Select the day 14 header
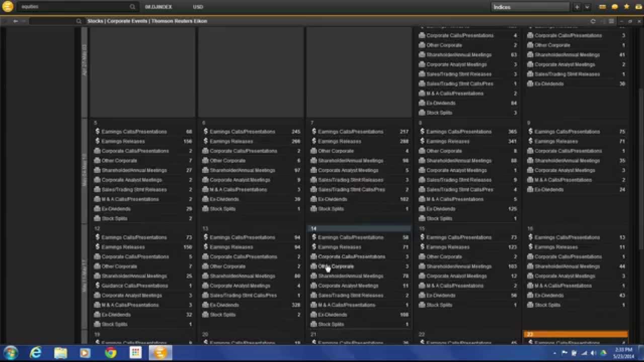The width and height of the screenshot is (644, 362). click(359, 228)
